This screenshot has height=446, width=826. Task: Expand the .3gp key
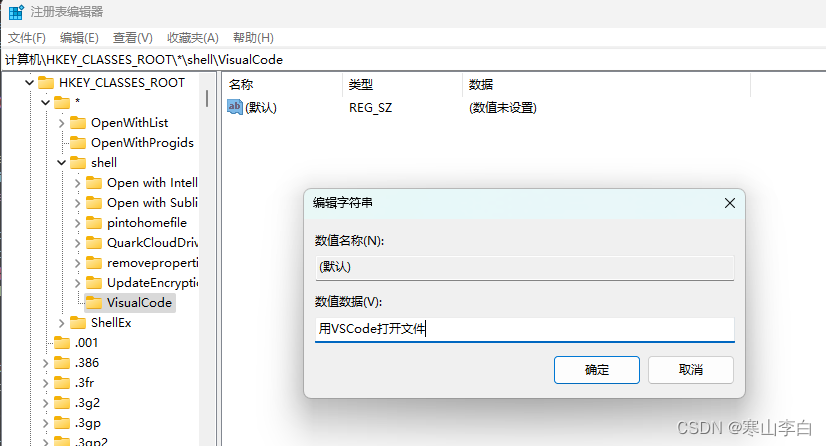click(45, 423)
